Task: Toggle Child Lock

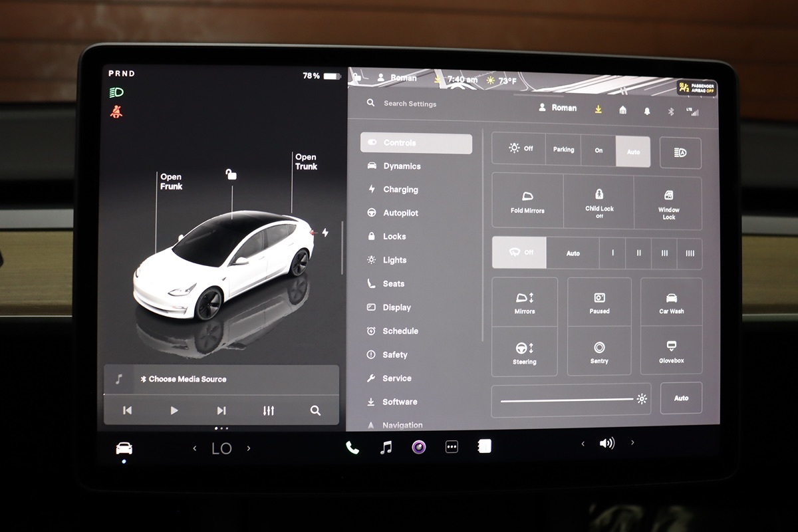Action: [x=598, y=202]
